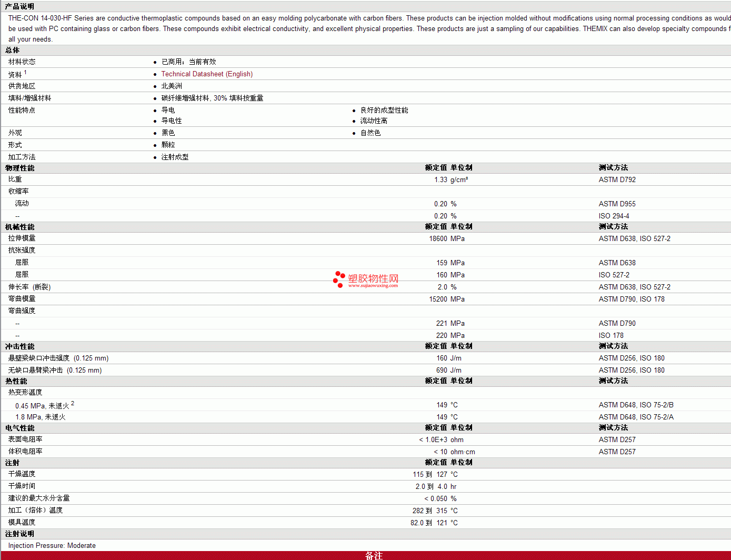This screenshot has width=731, height=560.
Task: Select the 北美洲 region value
Action: pyautogui.click(x=172, y=86)
